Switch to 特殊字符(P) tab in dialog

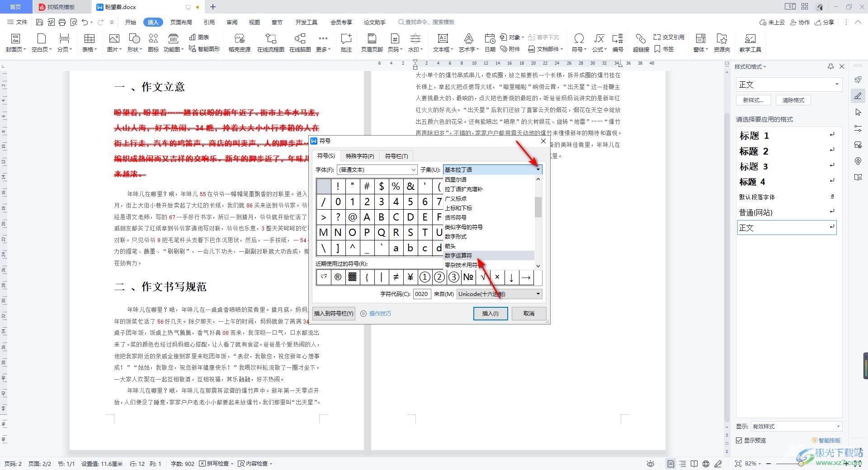[360, 156]
